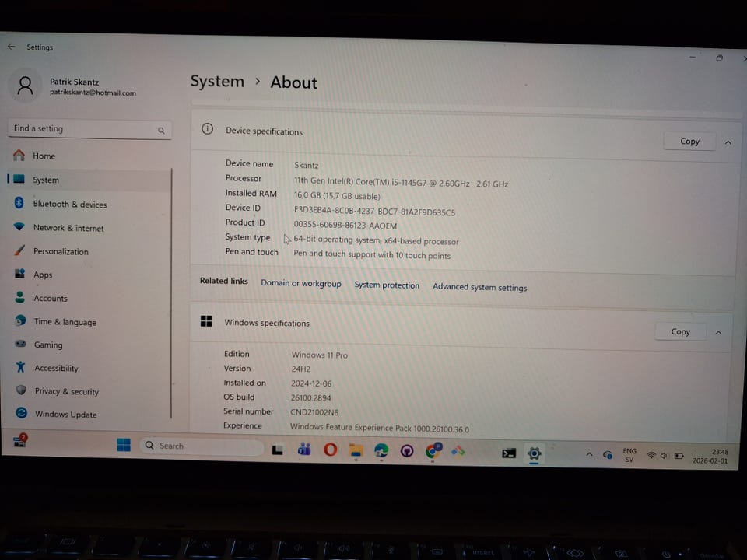
Task: Click the Find a setting search box
Action: click(89, 129)
